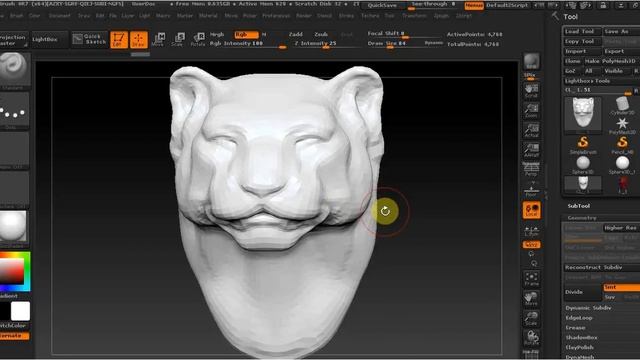
Task: Click Make PolyMesh3D button
Action: tap(611, 61)
